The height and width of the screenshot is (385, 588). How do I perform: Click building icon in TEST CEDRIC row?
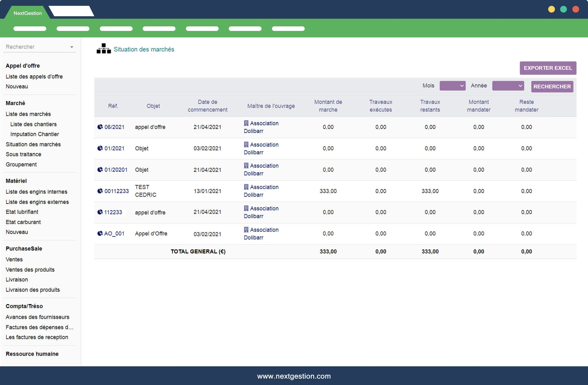pyautogui.click(x=246, y=187)
